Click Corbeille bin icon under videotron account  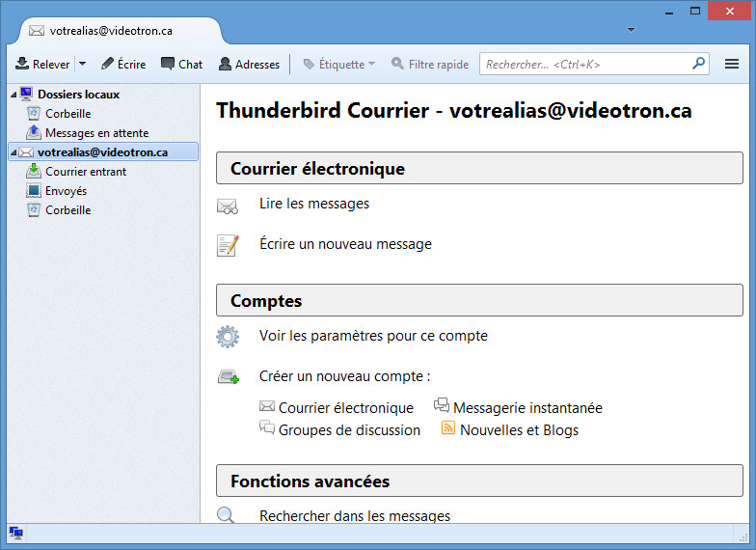(33, 210)
